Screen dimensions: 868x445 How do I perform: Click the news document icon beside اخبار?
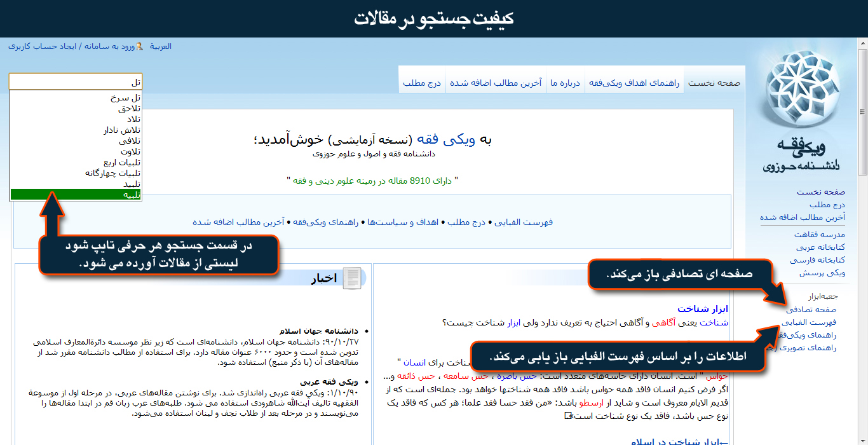point(352,278)
